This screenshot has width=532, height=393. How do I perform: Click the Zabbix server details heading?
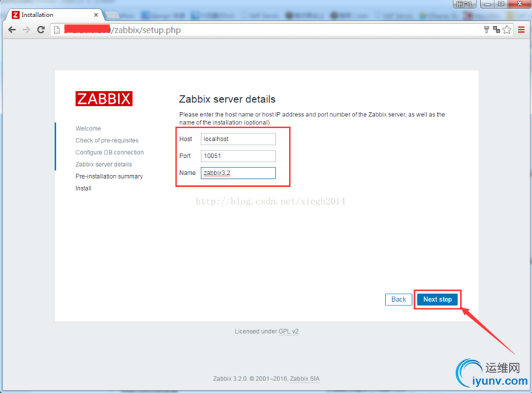[227, 99]
